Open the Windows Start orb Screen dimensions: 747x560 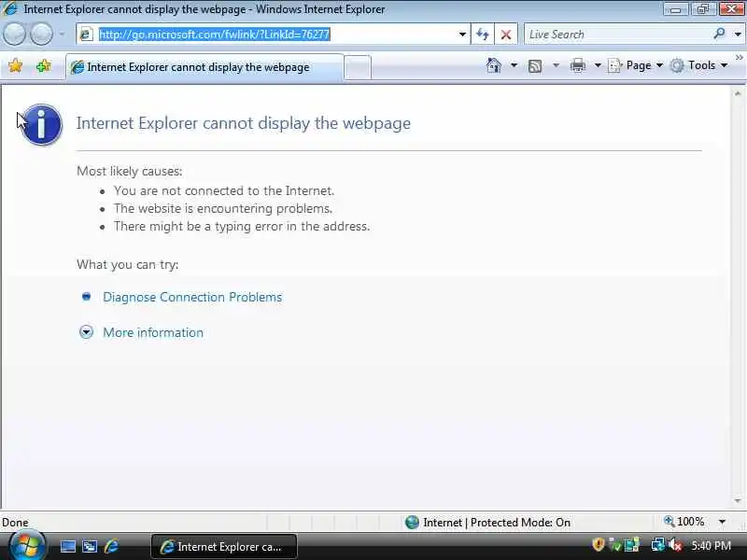(x=27, y=546)
